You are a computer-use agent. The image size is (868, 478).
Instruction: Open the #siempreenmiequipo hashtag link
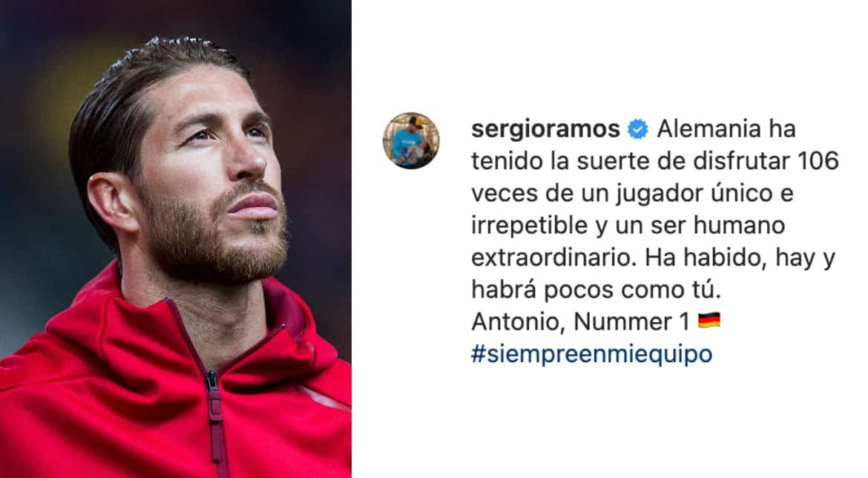pos(592,354)
